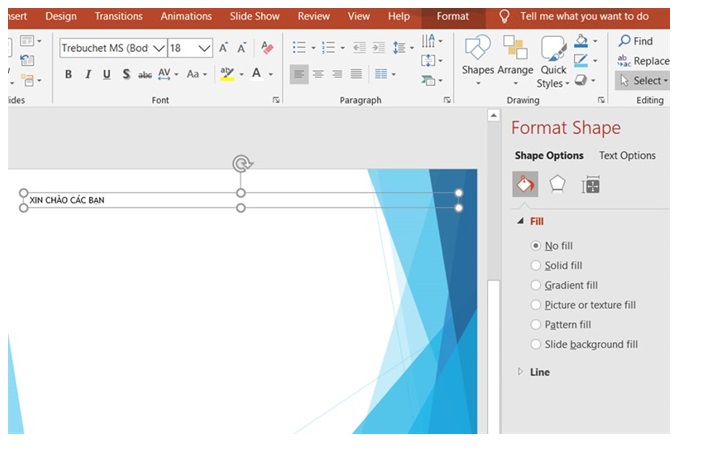Switch to the Transitions ribbon tab
The width and height of the screenshot is (702, 456).
(x=118, y=16)
